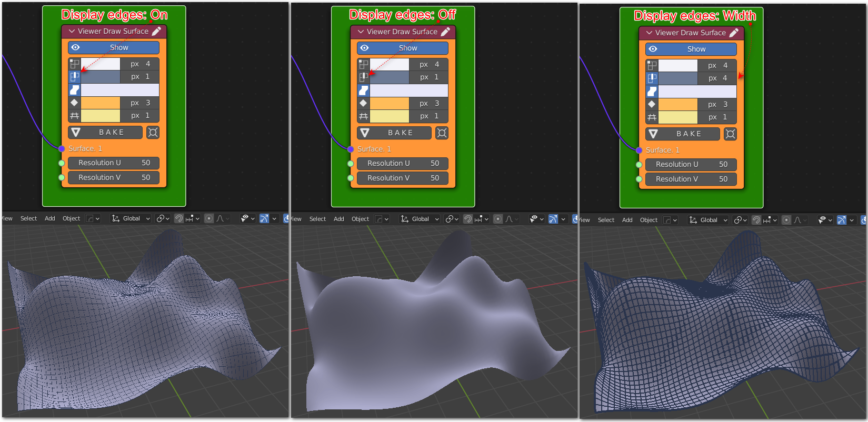Screen dimensions: 868x422
Task: Click the Show button in middle node
Action: click(403, 48)
